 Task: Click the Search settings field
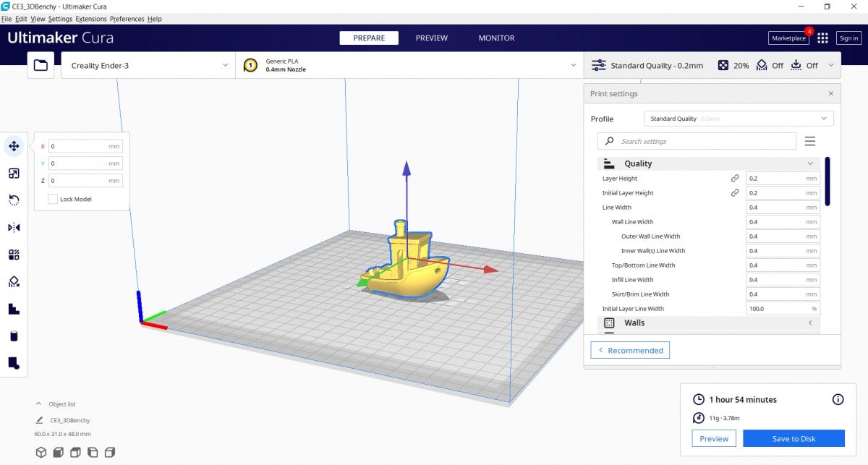pyautogui.click(x=697, y=141)
